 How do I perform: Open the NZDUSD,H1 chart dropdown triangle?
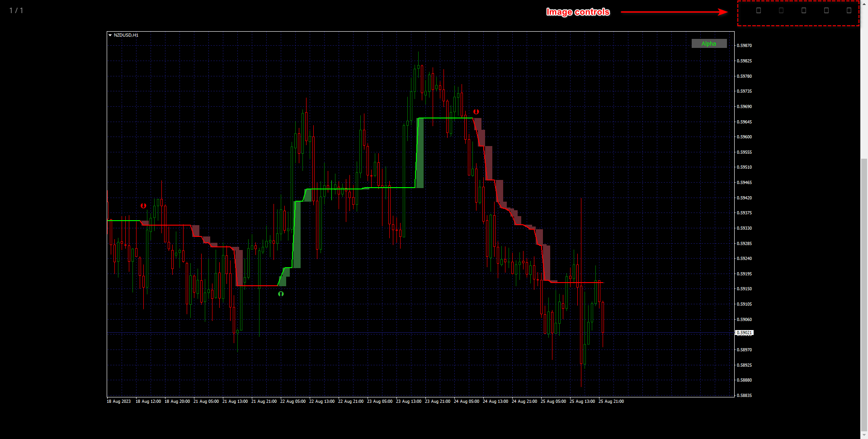[110, 35]
